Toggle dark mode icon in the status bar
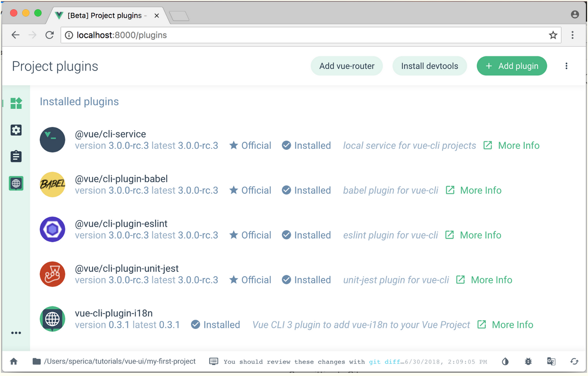This screenshot has height=376, width=588. 505,361
